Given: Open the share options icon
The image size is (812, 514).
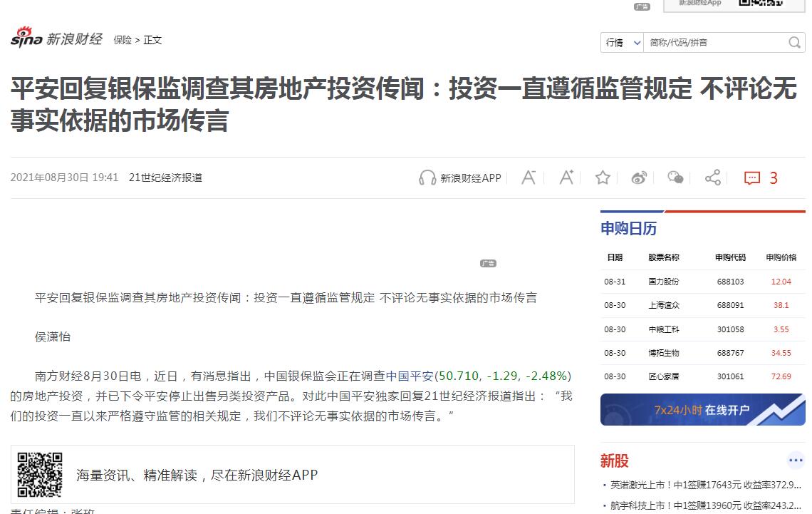Looking at the screenshot, I should point(713,178).
